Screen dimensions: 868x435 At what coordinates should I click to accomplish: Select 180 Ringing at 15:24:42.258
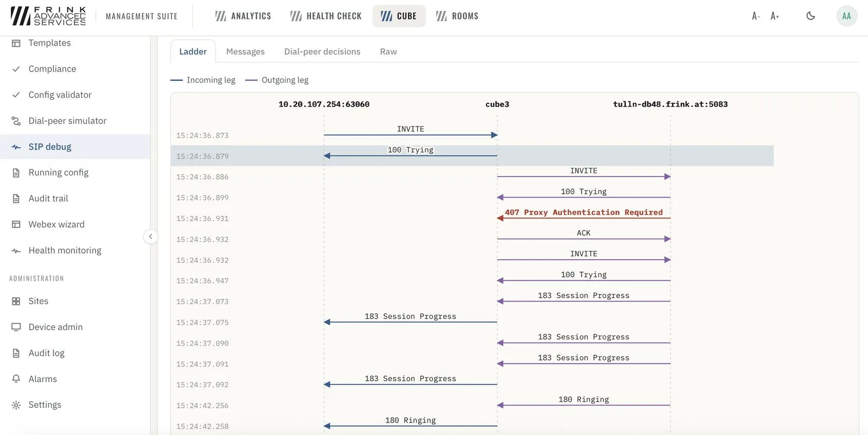(x=411, y=423)
